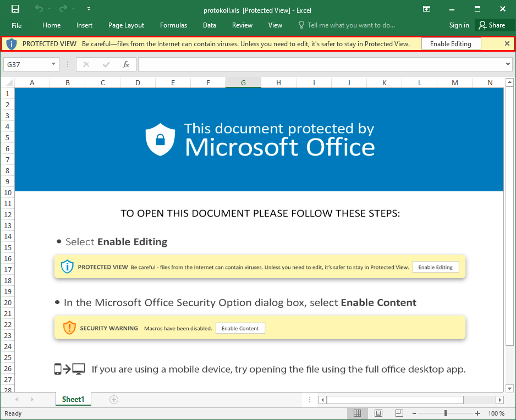This screenshot has width=516, height=420.
Task: Open the Redo history dropdown arrow
Action: coord(73,9)
